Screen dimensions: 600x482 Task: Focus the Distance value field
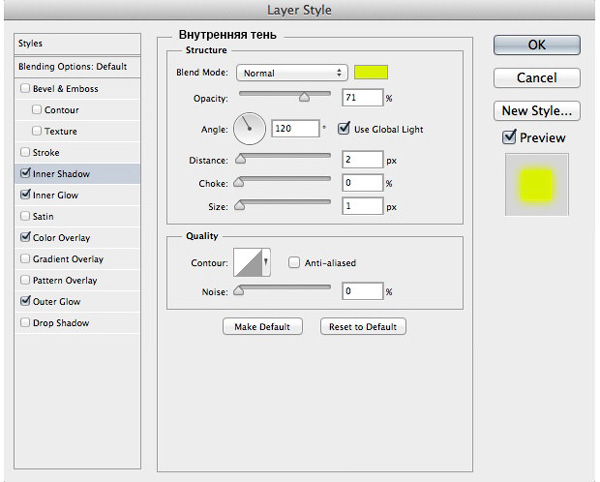click(x=362, y=159)
